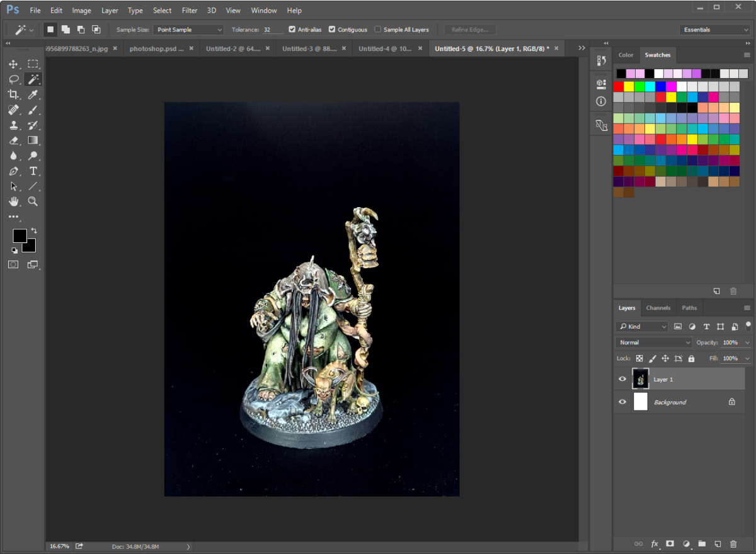
Task: Hide the Background layer visibility
Action: point(622,402)
